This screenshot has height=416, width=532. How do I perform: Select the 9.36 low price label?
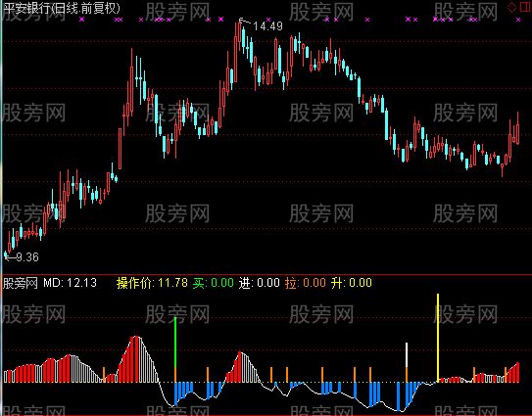(27, 257)
